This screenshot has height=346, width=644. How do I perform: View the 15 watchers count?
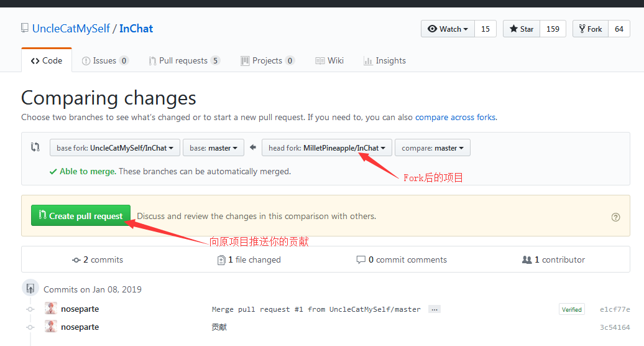pos(485,29)
